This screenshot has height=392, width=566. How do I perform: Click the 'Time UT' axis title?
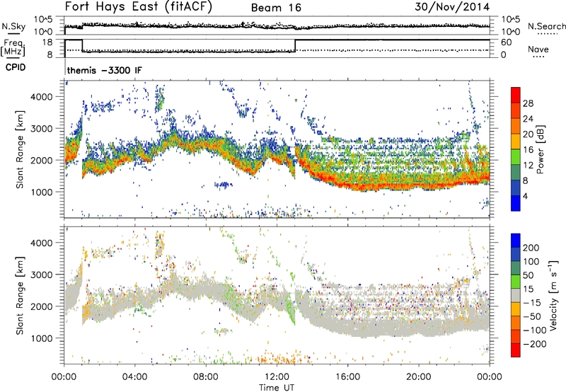[x=277, y=388]
